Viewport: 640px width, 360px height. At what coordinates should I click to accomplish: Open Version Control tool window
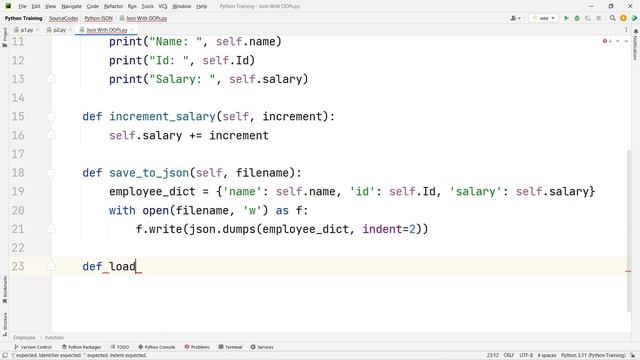[33, 347]
